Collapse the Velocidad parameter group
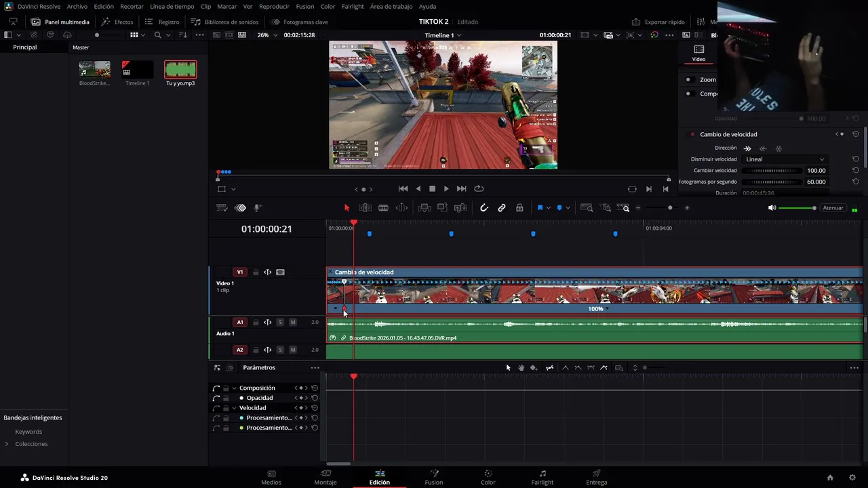This screenshot has height=488, width=868. pyautogui.click(x=234, y=408)
